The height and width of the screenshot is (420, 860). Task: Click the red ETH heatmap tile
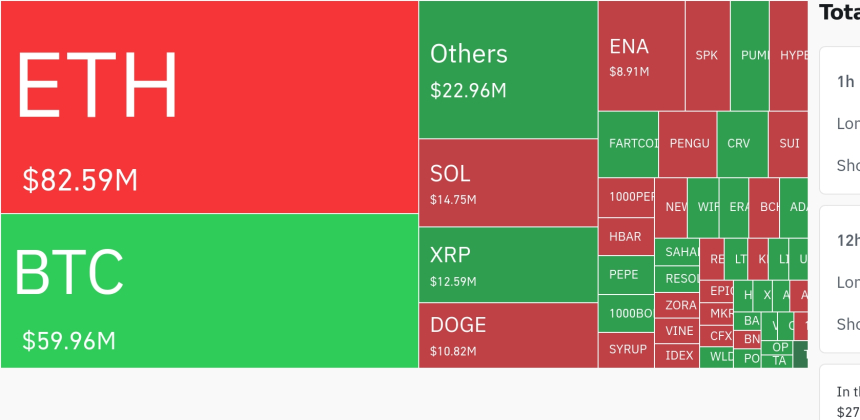209,106
